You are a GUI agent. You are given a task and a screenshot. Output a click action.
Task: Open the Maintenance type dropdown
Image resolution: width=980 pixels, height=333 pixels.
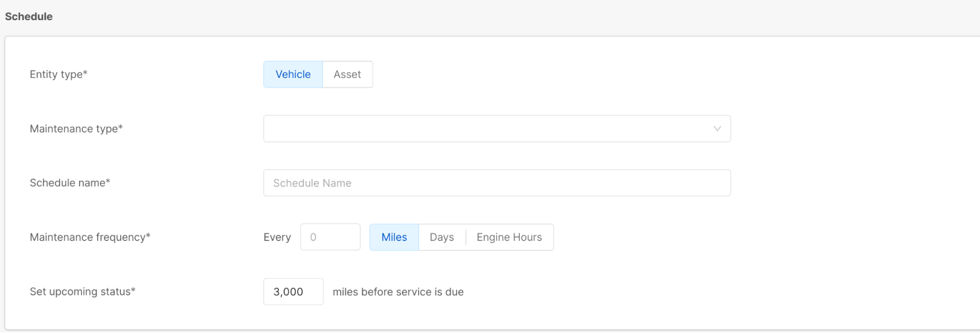[x=497, y=129]
